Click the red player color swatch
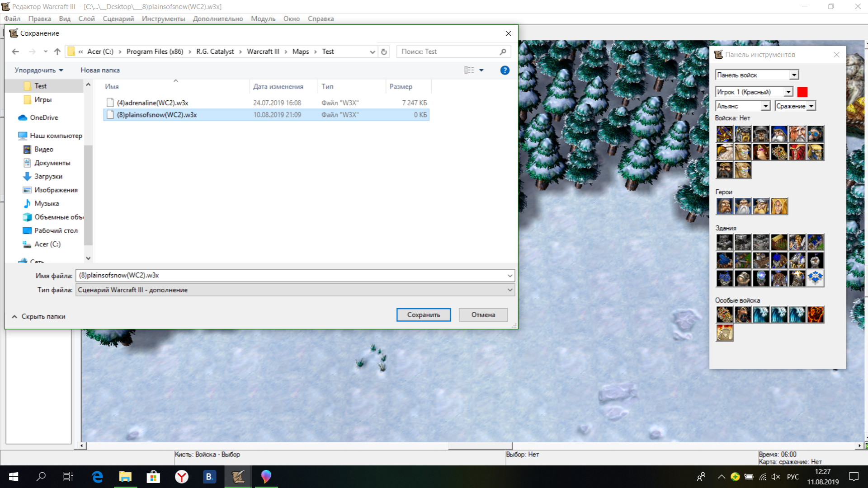868x488 pixels. (802, 92)
